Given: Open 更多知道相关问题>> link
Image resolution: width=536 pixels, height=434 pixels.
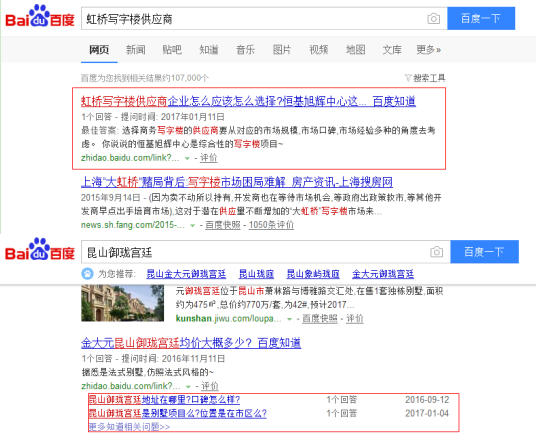Looking at the screenshot, I should tap(129, 427).
